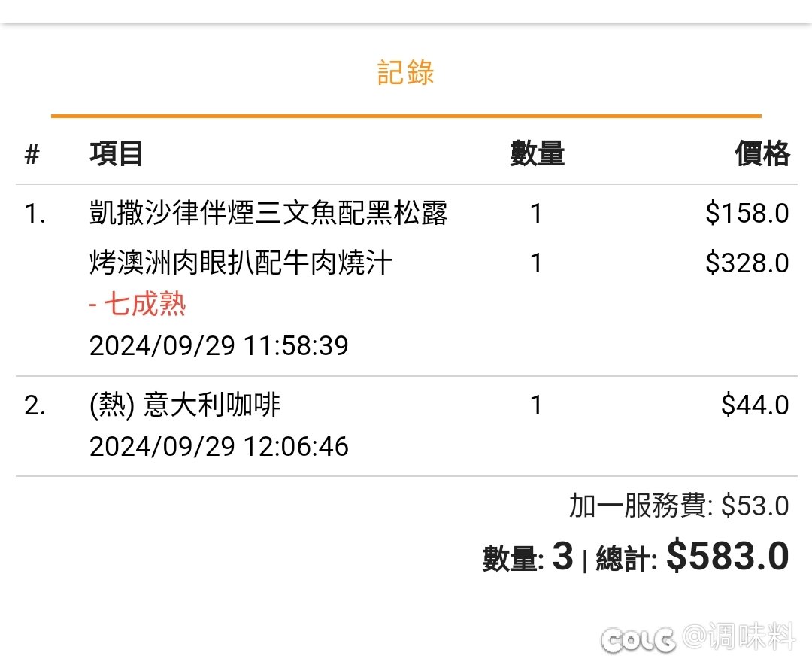Screen dimensions: 812x671
Task: Click order row number 1.
Action: pyautogui.click(x=35, y=214)
